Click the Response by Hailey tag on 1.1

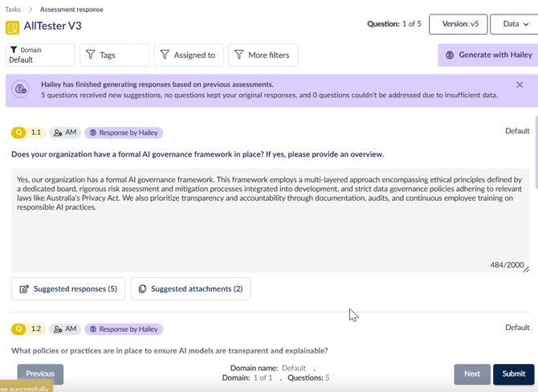click(124, 133)
